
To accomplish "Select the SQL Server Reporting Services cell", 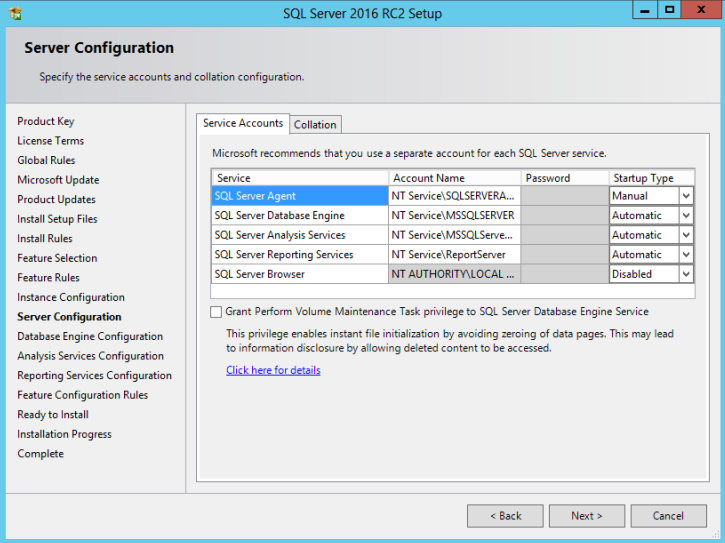I will [300, 254].
